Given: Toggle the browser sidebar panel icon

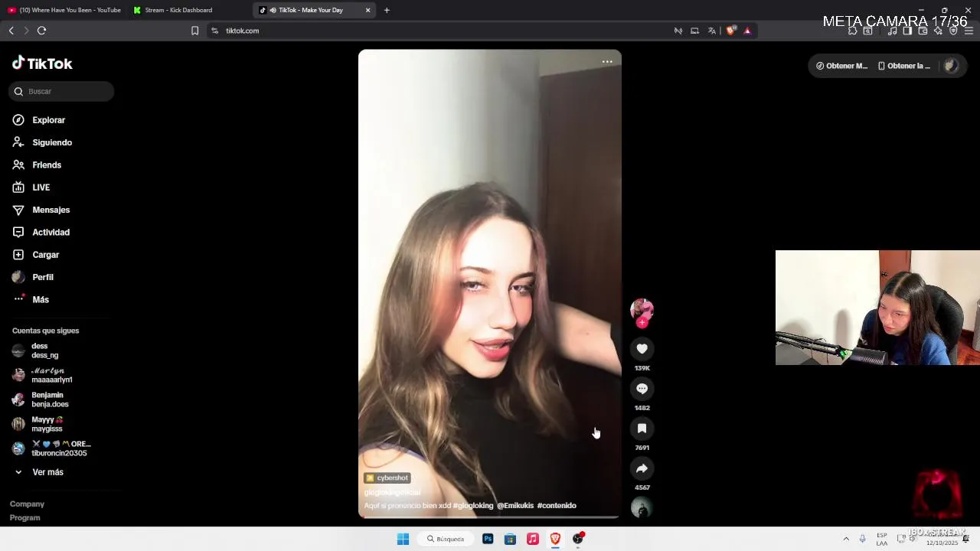Looking at the screenshot, I should tap(907, 31).
